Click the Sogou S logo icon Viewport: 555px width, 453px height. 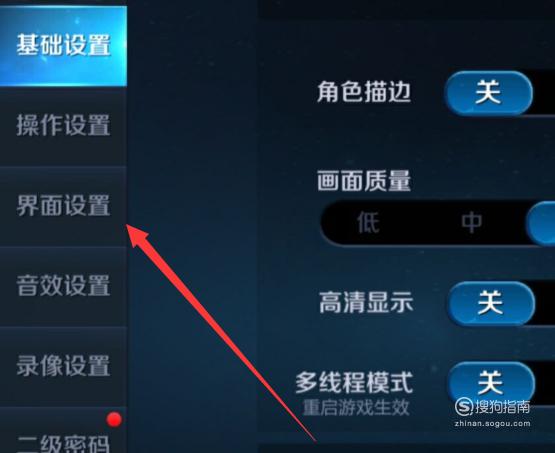pyautogui.click(x=464, y=407)
